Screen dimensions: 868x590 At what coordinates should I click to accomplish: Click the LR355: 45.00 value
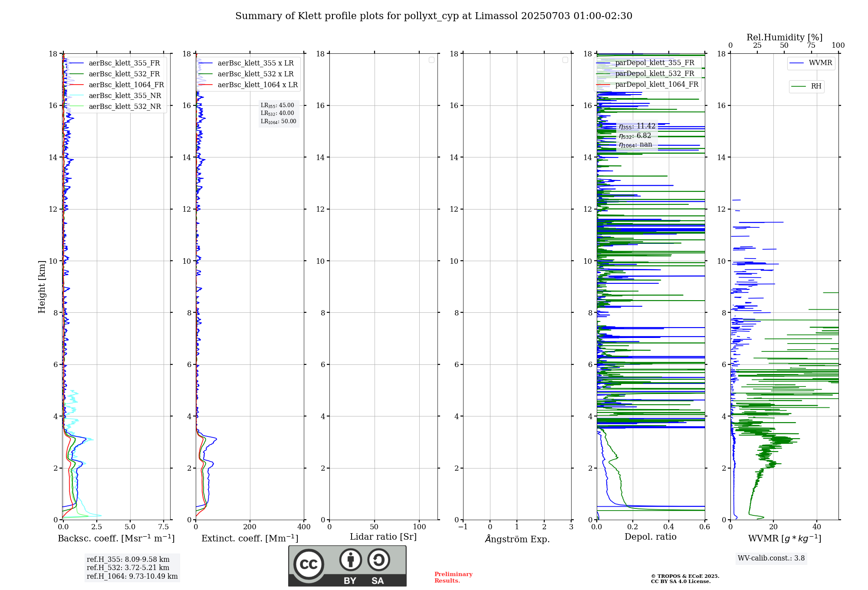277,105
